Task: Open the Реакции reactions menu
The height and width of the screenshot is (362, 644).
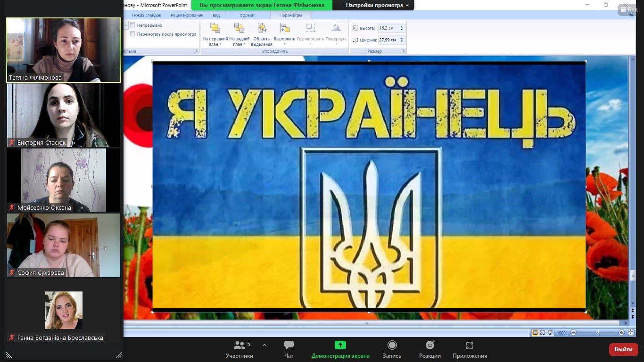Action: pyautogui.click(x=429, y=349)
